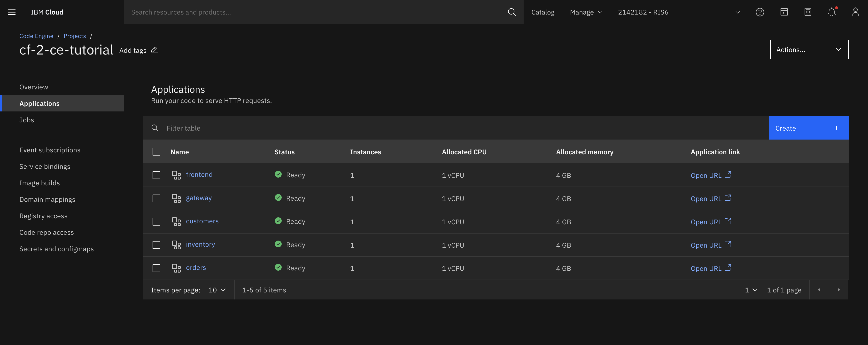Click the external link icon in customers row
Image resolution: width=868 pixels, height=345 pixels.
point(728,221)
